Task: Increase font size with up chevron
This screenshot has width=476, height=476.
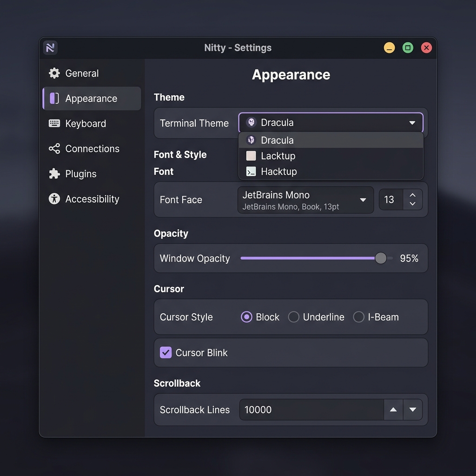Action: point(413,195)
